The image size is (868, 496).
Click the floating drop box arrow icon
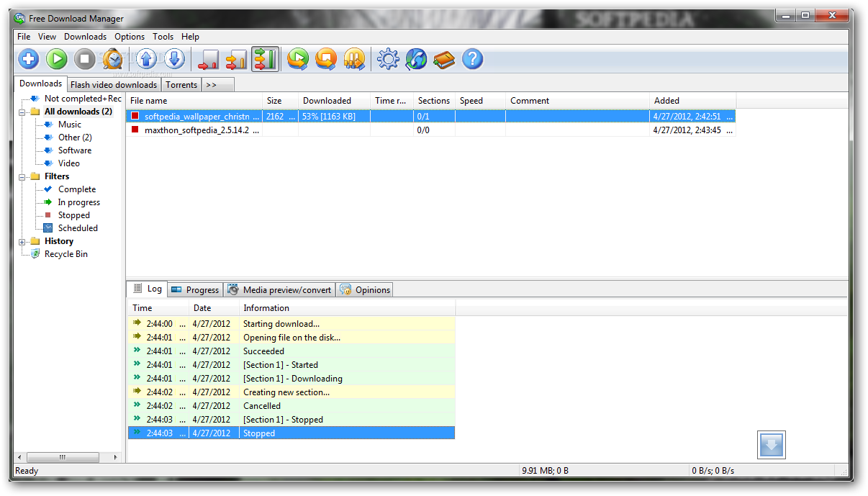[771, 445]
